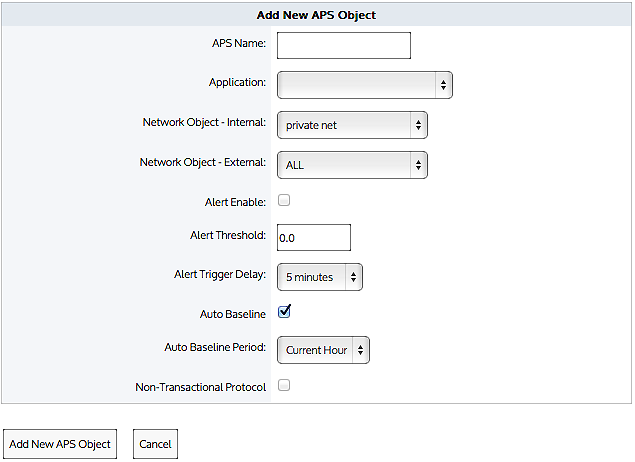Click the ALL dropdown stepper arrows
This screenshot has width=635, height=462.
418,165
